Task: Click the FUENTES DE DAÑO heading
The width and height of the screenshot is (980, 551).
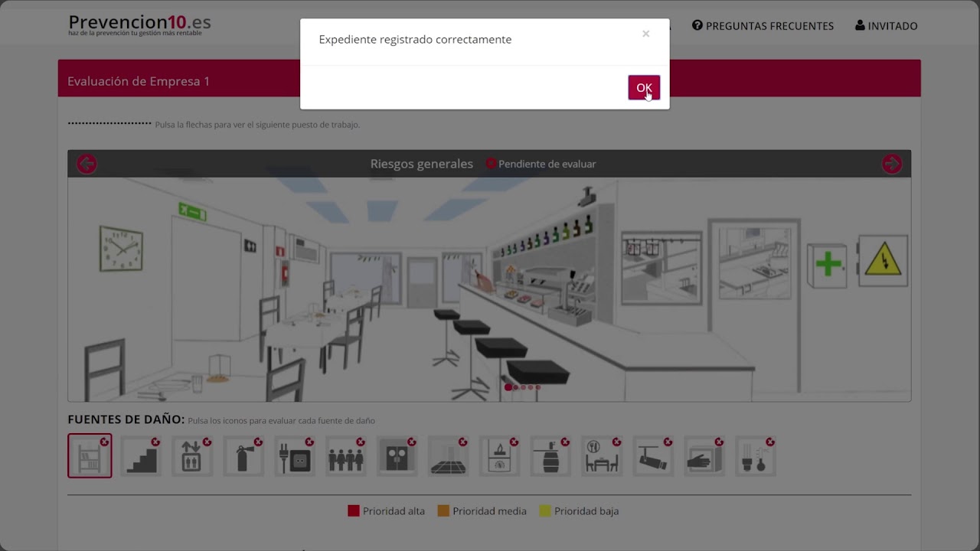Action: [126, 419]
